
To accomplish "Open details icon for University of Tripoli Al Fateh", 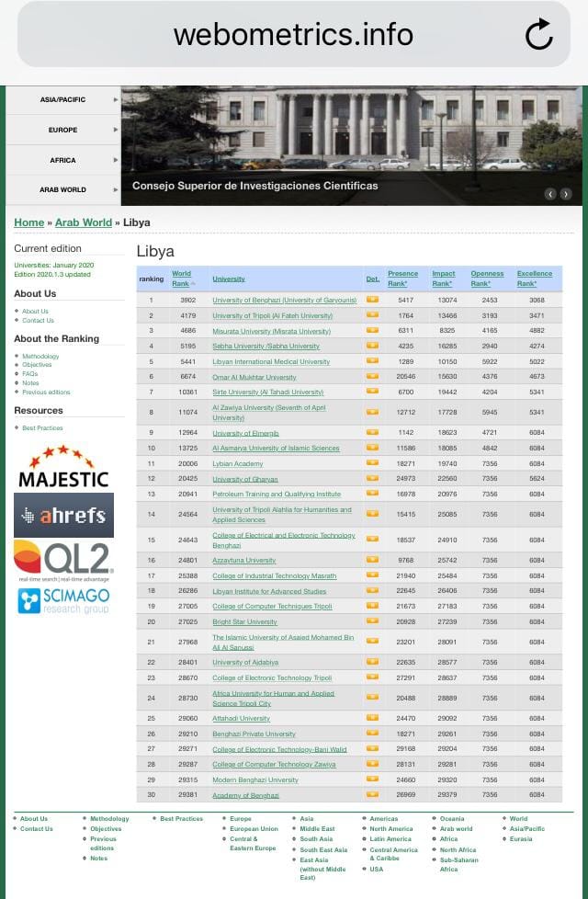I will (372, 314).
